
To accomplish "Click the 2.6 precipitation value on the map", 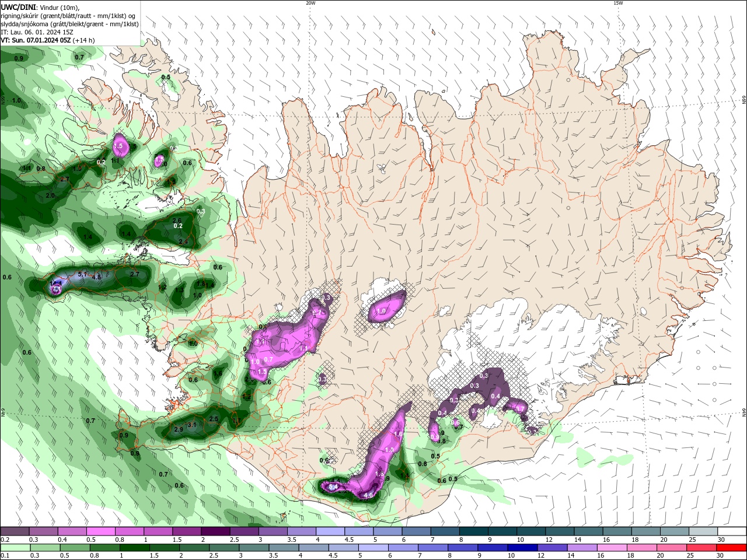I will coord(177,220).
